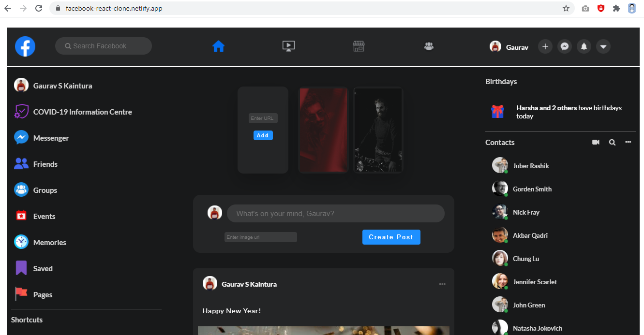The width and height of the screenshot is (644, 335).
Task: Go to the Home tab icon
Action: (x=218, y=46)
